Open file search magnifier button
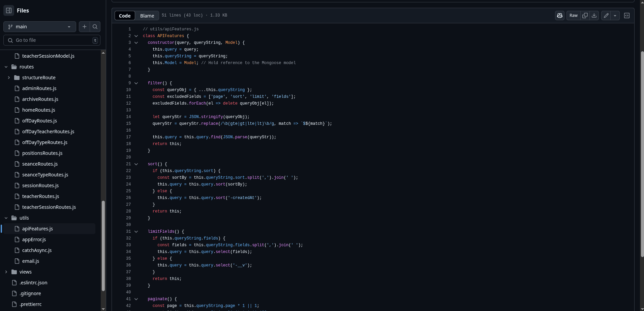This screenshot has height=311, width=644. point(95,27)
